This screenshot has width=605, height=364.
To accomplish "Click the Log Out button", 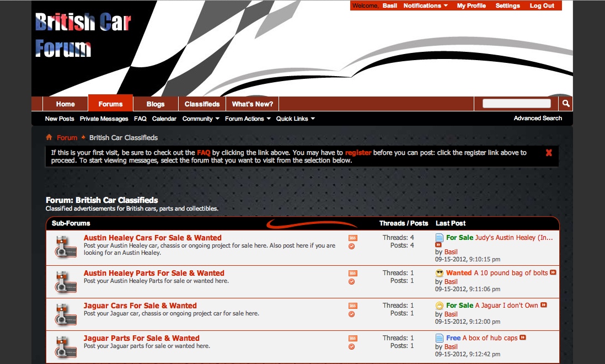I will pyautogui.click(x=542, y=6).
